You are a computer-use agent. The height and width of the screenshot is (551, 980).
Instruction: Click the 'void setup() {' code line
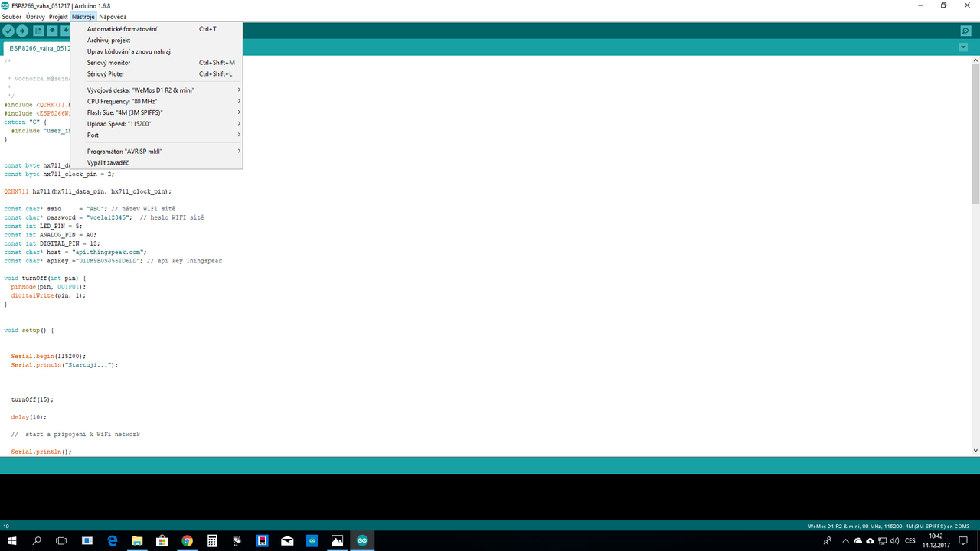[29, 331]
